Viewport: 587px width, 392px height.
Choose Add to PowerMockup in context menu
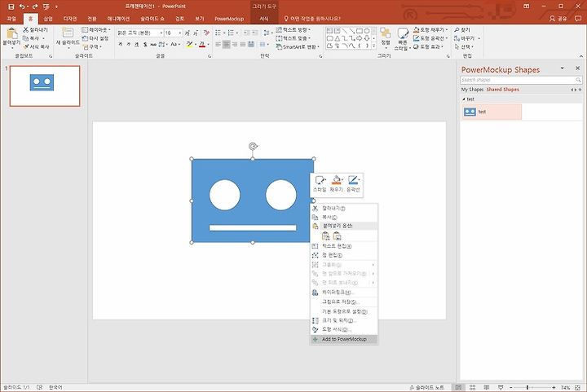pyautogui.click(x=344, y=339)
